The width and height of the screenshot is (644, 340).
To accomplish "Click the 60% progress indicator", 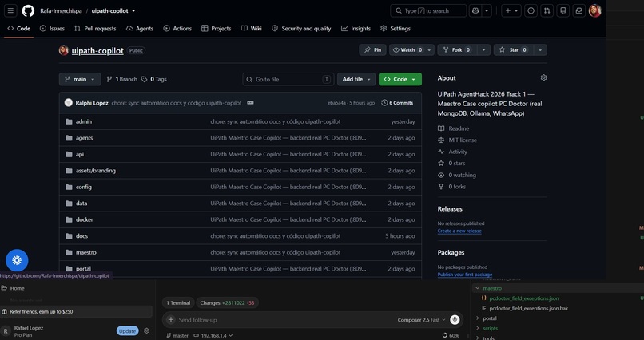I will (451, 335).
